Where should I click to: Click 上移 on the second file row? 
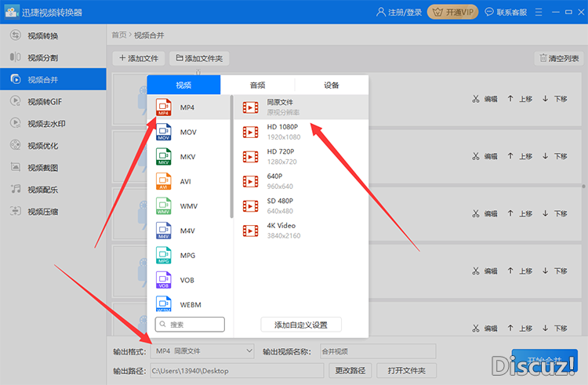520,156
